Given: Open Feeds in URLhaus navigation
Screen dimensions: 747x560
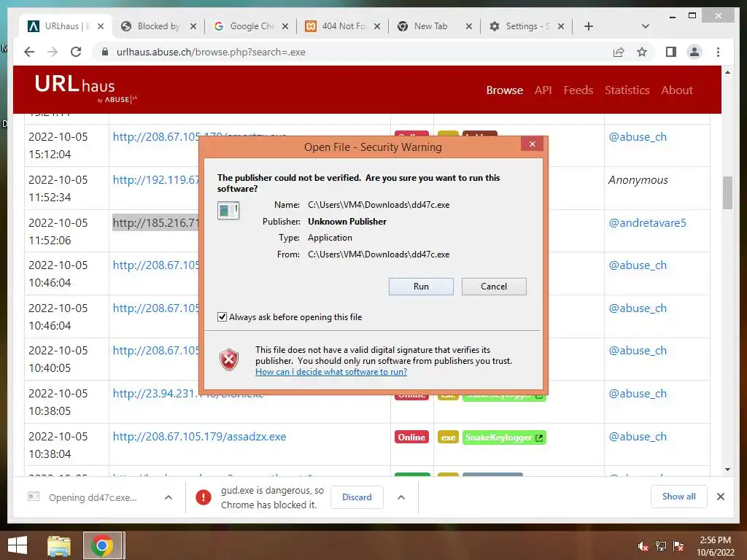Looking at the screenshot, I should tap(578, 90).
